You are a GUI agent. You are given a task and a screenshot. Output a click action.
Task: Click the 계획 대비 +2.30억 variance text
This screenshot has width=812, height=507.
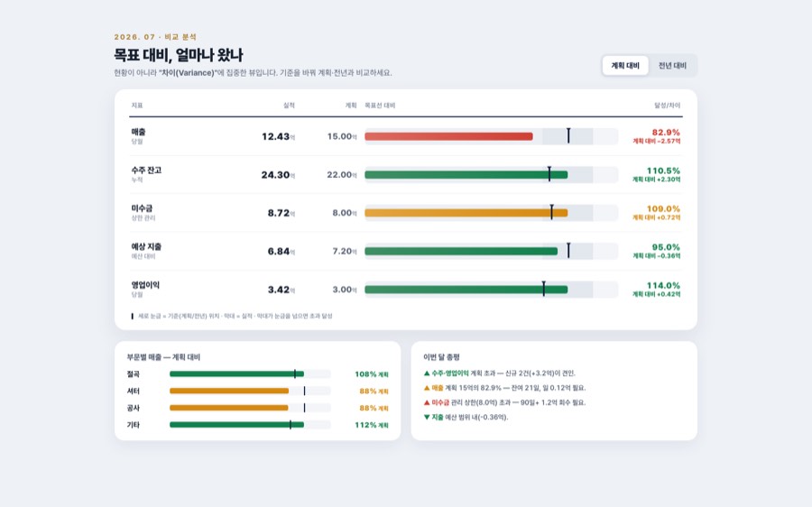tap(656, 180)
